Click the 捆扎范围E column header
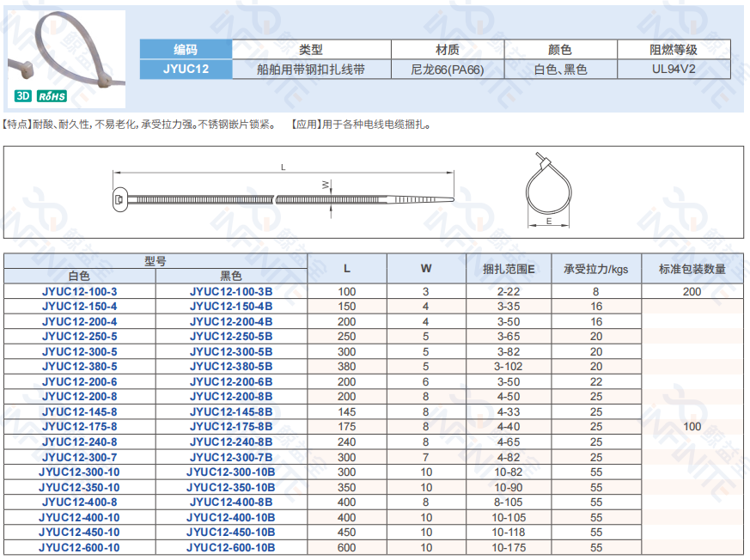 509,269
